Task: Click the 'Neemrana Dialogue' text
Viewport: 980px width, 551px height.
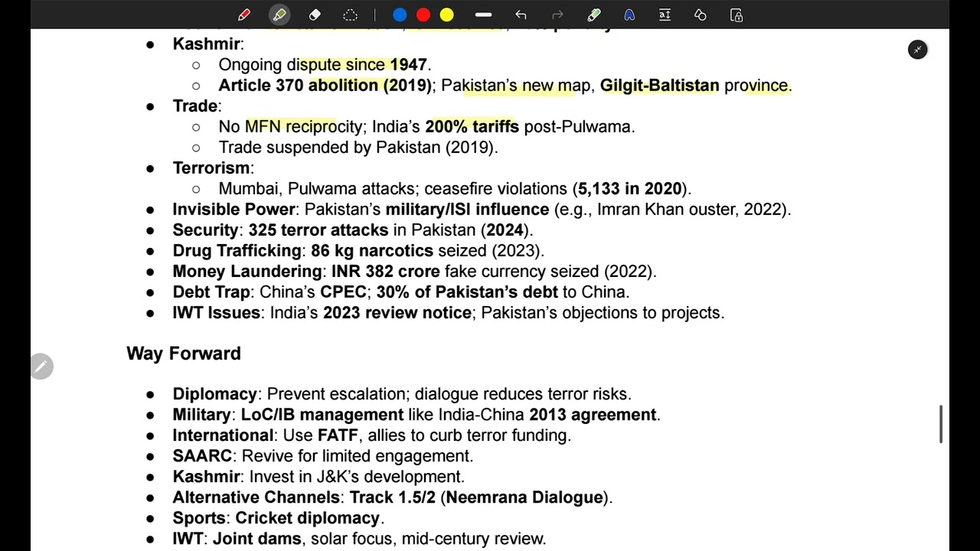Action: [x=524, y=497]
